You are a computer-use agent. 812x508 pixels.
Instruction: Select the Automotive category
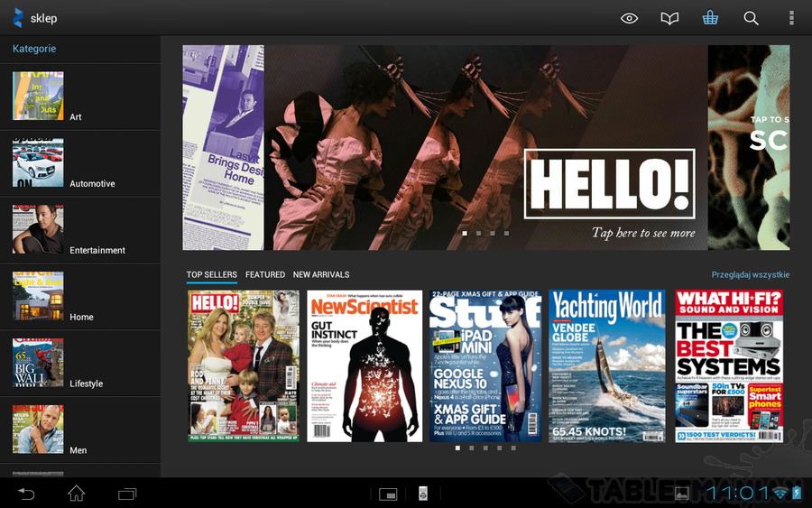(80, 163)
